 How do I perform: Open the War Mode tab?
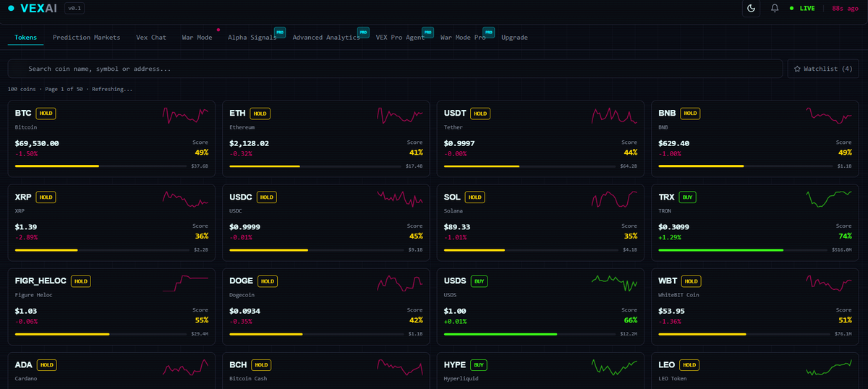(x=197, y=38)
